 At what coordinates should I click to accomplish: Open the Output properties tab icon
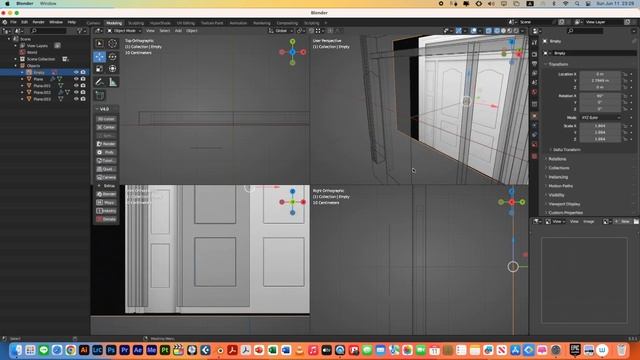tap(534, 64)
